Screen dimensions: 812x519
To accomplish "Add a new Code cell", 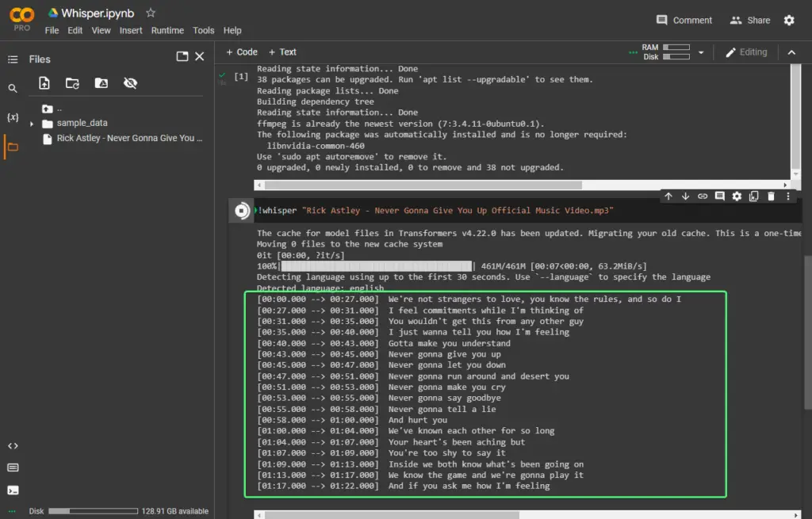I will coord(242,52).
